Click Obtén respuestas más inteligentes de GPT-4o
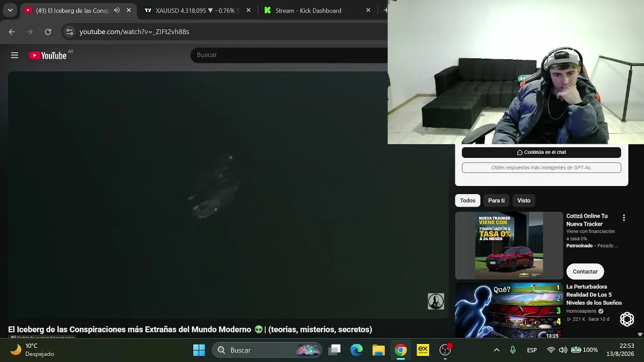Image resolution: width=644 pixels, height=362 pixels. pyautogui.click(x=541, y=167)
